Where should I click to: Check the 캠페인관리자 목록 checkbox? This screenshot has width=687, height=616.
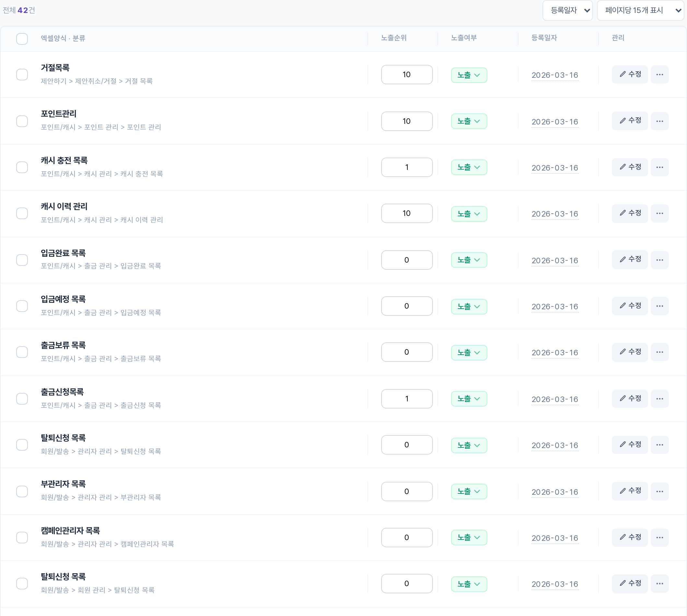coord(22,538)
